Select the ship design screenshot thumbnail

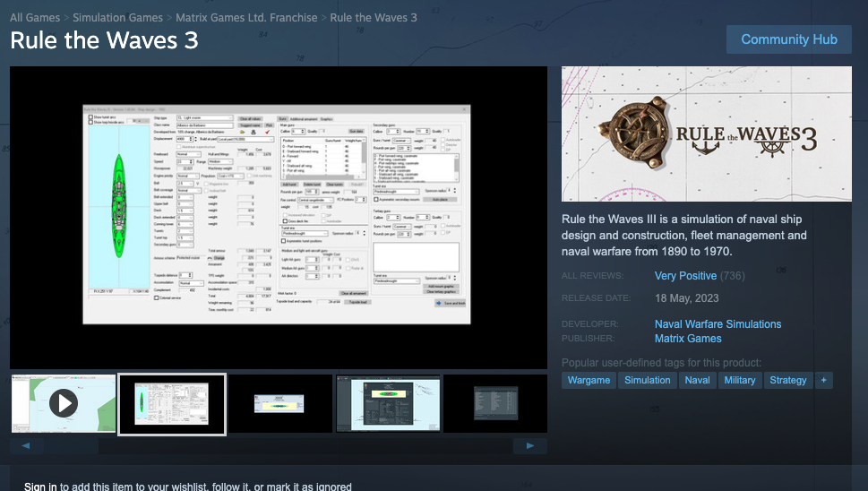click(x=172, y=403)
